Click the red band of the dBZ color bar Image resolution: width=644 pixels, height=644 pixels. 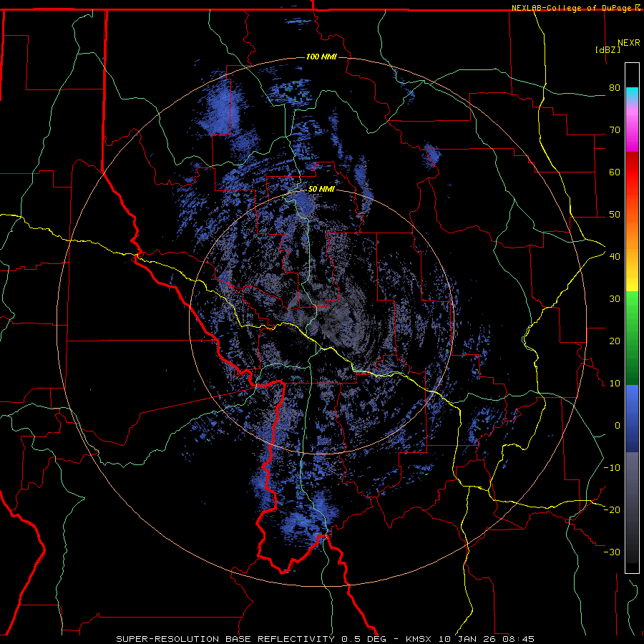click(x=632, y=172)
